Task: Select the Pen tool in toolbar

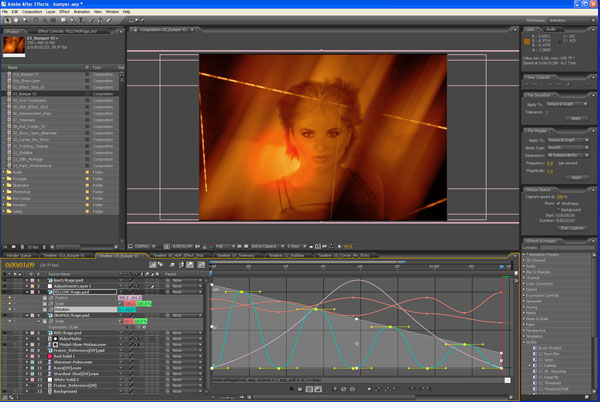Action: 72,20
